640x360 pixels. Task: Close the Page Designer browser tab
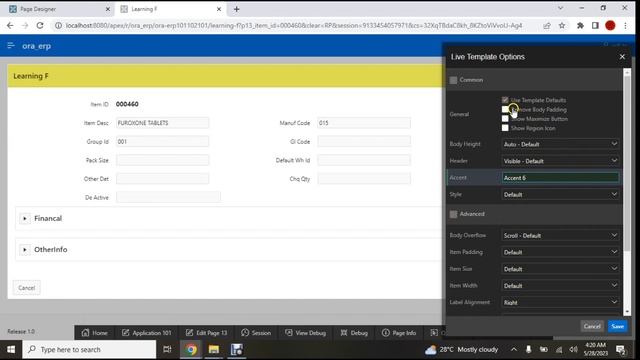pyautogui.click(x=108, y=9)
